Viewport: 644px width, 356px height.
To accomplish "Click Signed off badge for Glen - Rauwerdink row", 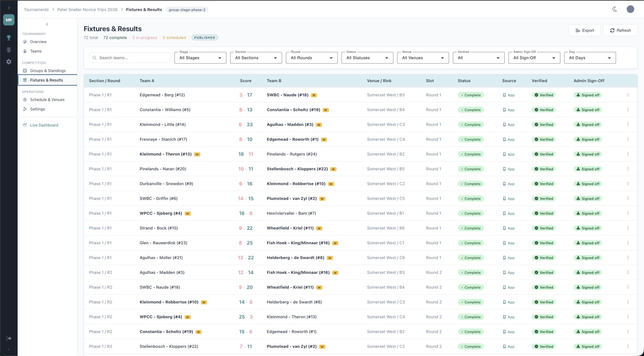I will point(587,243).
